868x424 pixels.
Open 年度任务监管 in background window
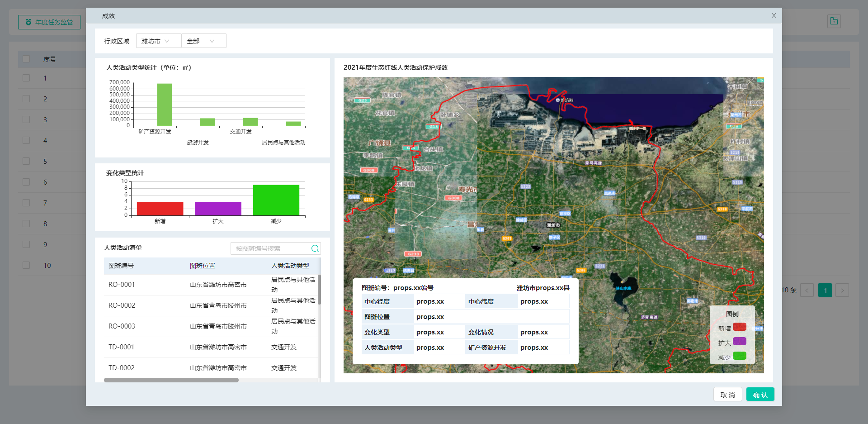pyautogui.click(x=49, y=22)
